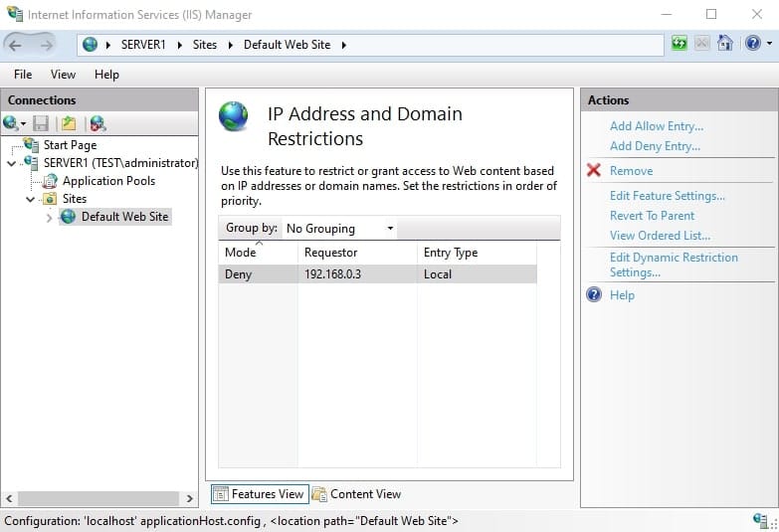
Task: Select Application Pools tree item
Action: click(108, 181)
